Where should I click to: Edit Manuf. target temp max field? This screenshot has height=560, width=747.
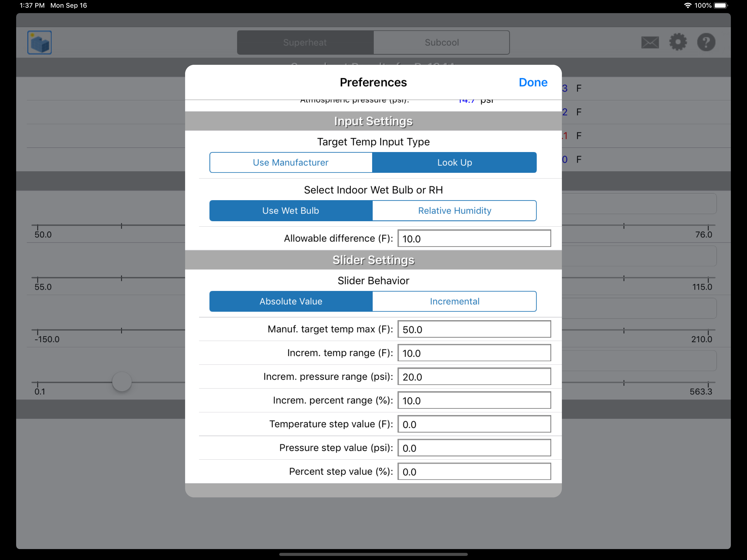(x=474, y=329)
